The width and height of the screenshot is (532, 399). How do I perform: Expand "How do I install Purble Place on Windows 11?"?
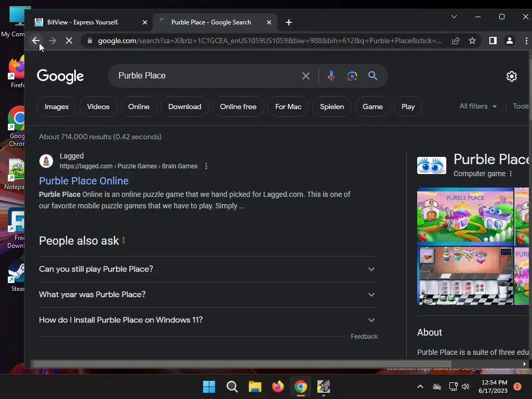(208, 320)
